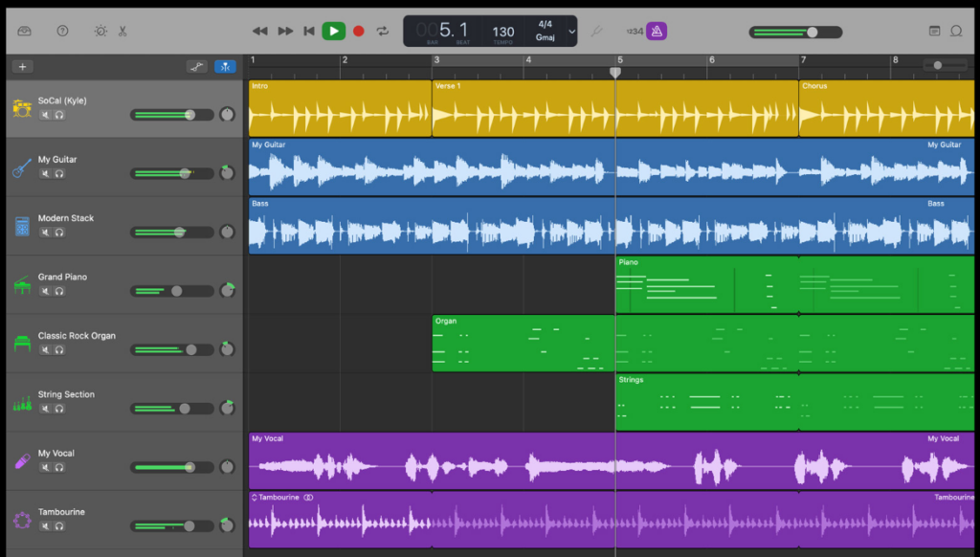Toggle the snap-to-grid magnet icon
This screenshot has width=980, height=557.
225,66
